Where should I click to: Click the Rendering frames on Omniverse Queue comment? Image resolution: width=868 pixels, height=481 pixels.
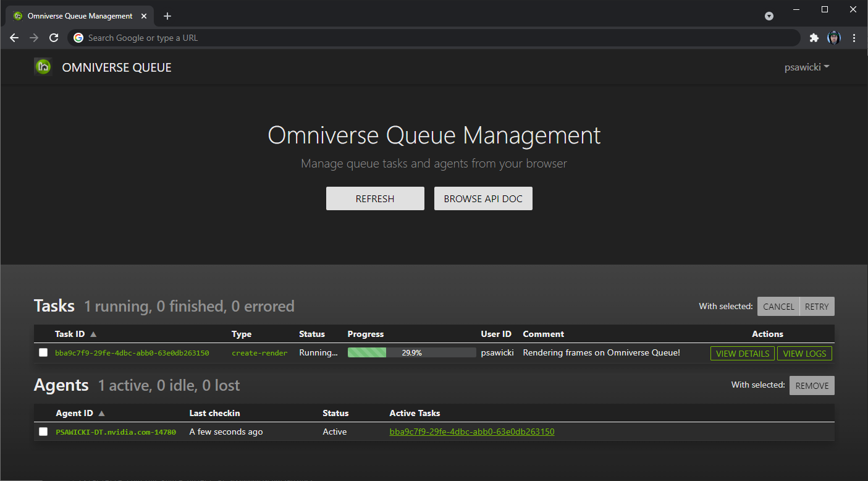coord(602,352)
